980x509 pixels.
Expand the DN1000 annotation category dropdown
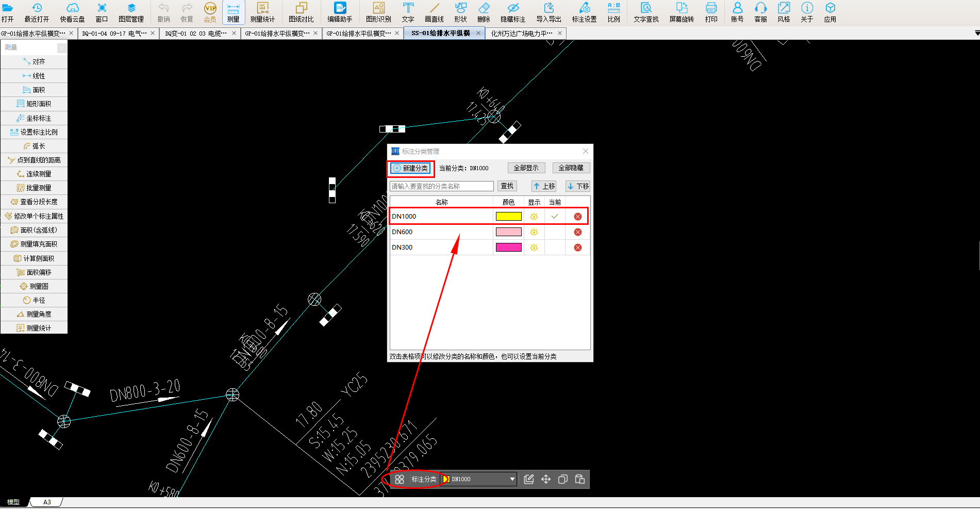point(512,479)
